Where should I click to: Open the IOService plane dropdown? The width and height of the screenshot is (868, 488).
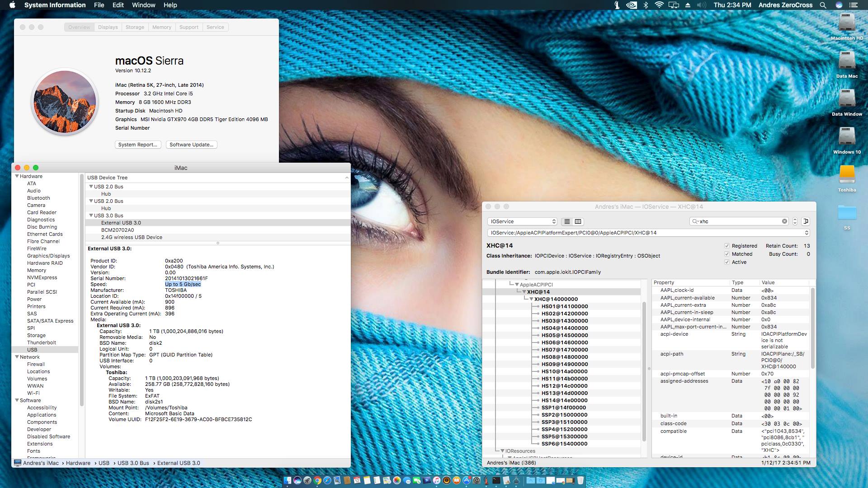pyautogui.click(x=523, y=221)
